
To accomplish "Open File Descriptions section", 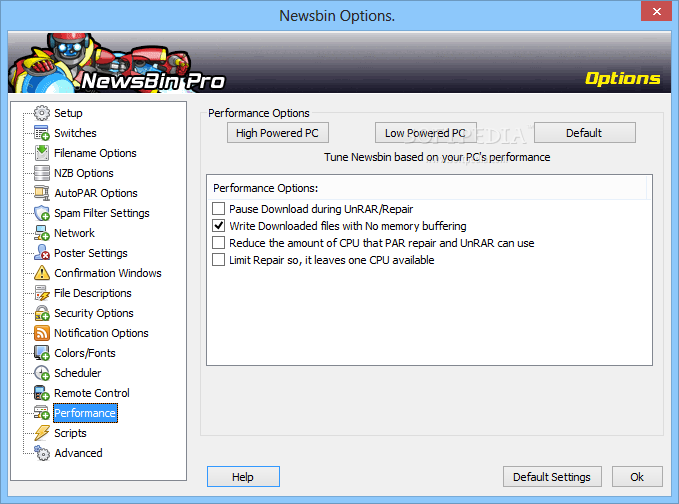I will tap(93, 293).
